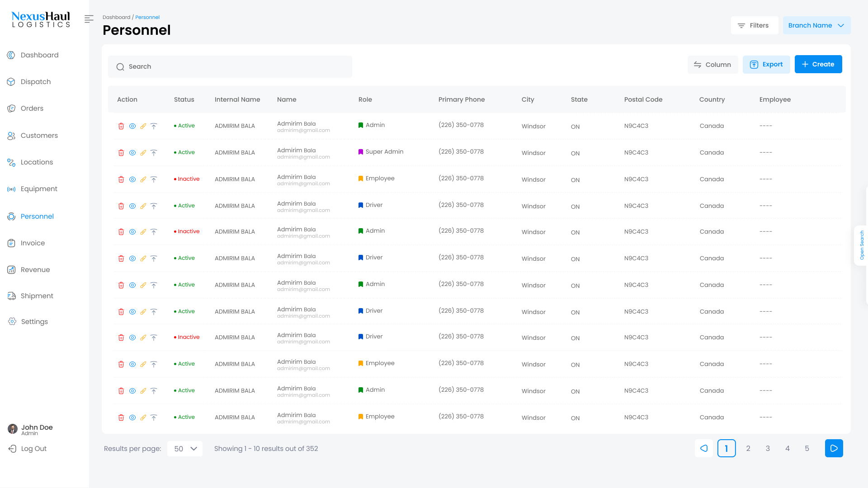This screenshot has height=488, width=868.
Task: Open the Shipment section
Action: click(x=30, y=296)
